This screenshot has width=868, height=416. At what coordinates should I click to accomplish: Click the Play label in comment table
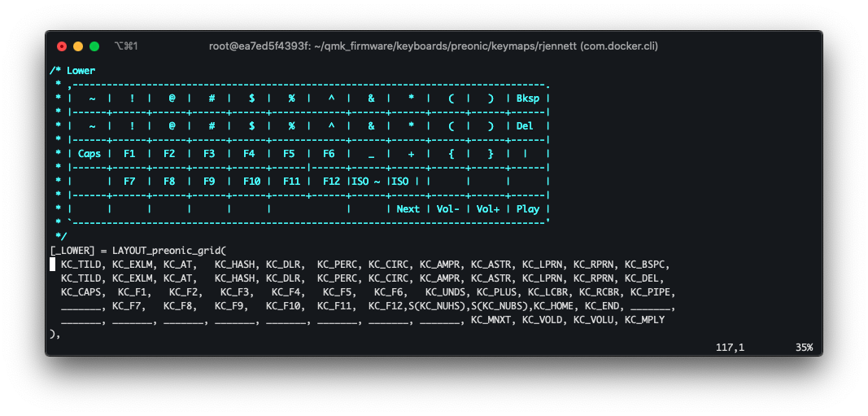click(528, 209)
